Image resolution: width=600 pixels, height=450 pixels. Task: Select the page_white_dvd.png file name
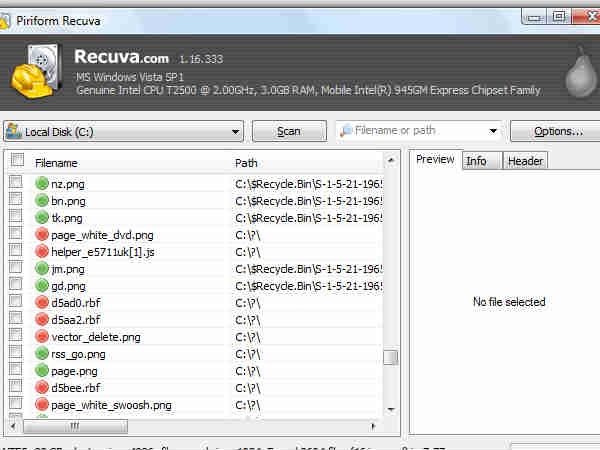[102, 235]
